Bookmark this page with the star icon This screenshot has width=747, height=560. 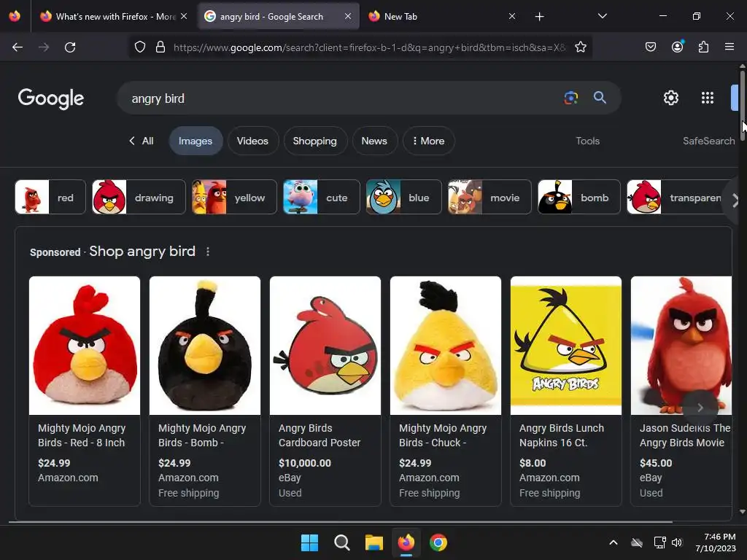580,47
